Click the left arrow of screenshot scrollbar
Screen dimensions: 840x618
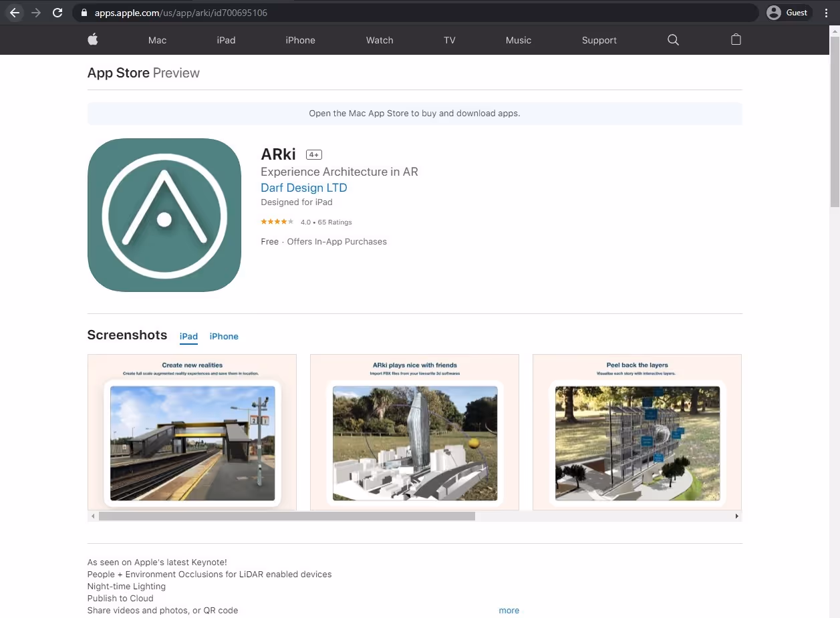pyautogui.click(x=92, y=516)
